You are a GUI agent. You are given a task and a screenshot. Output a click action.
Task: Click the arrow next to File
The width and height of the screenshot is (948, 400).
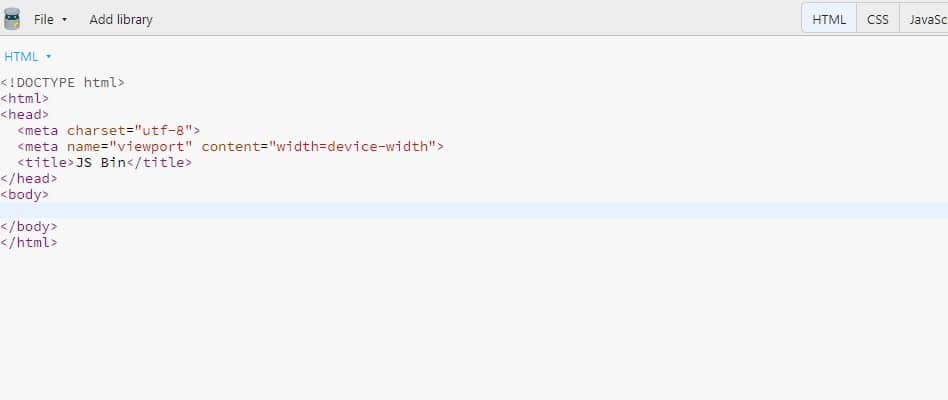coord(65,20)
